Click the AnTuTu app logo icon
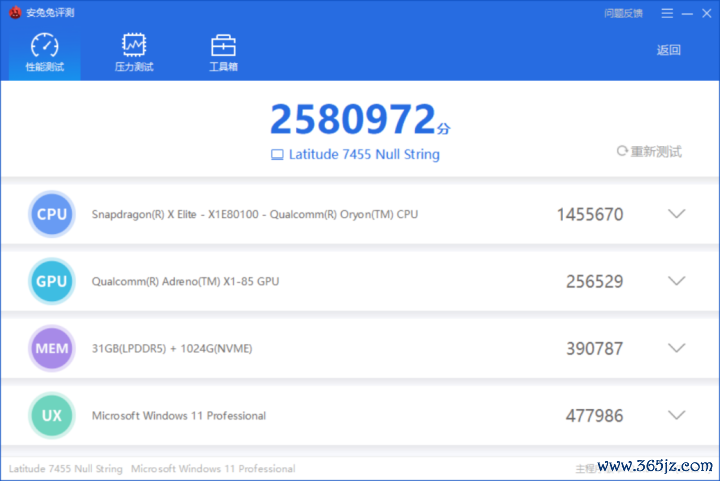 (x=15, y=12)
